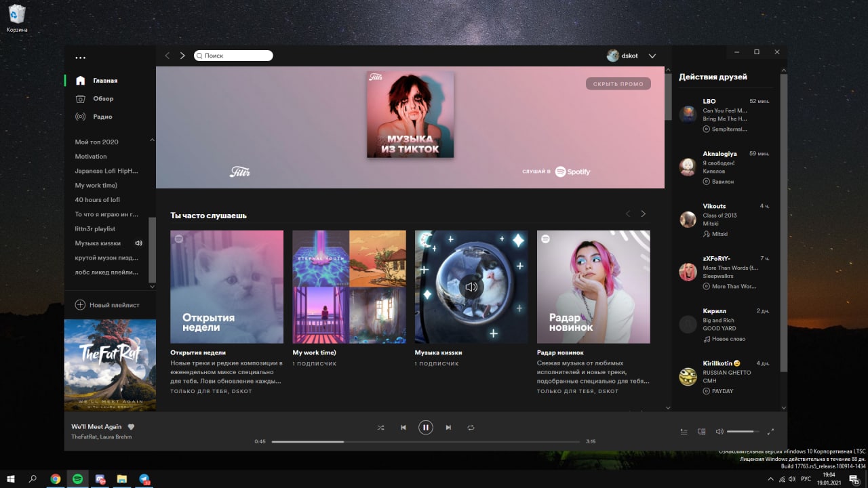The height and width of the screenshot is (488, 868).
Task: Create a new playlist via Новый плейлист
Action: (x=106, y=305)
